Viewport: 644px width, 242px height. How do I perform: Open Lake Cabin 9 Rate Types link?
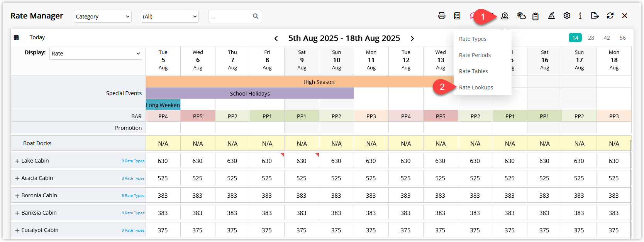point(133,161)
